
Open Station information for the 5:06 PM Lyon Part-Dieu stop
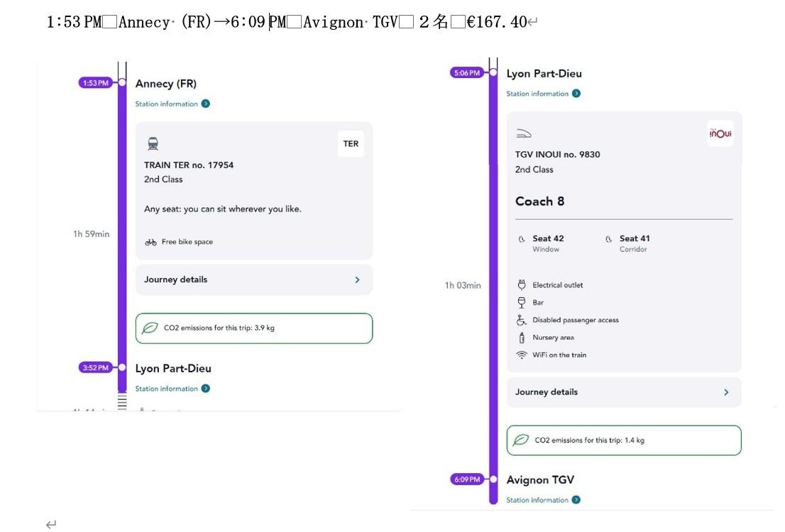pyautogui.click(x=543, y=94)
